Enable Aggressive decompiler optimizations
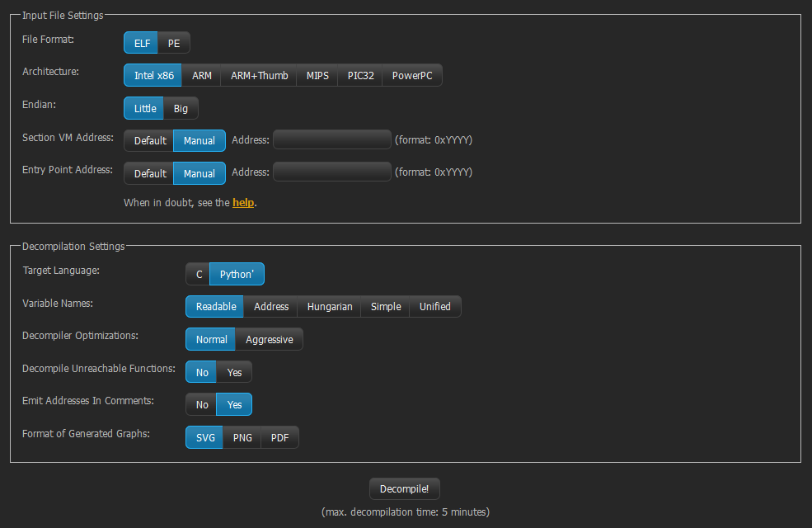The image size is (812, 528). click(269, 340)
